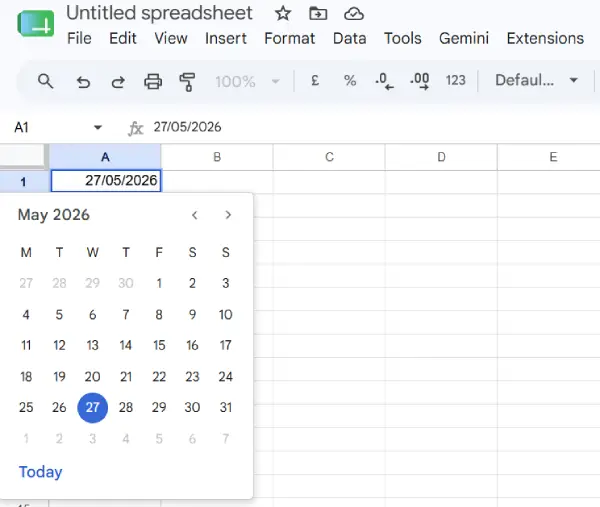Select cell B1
This screenshot has height=507, width=600.
coord(217,181)
